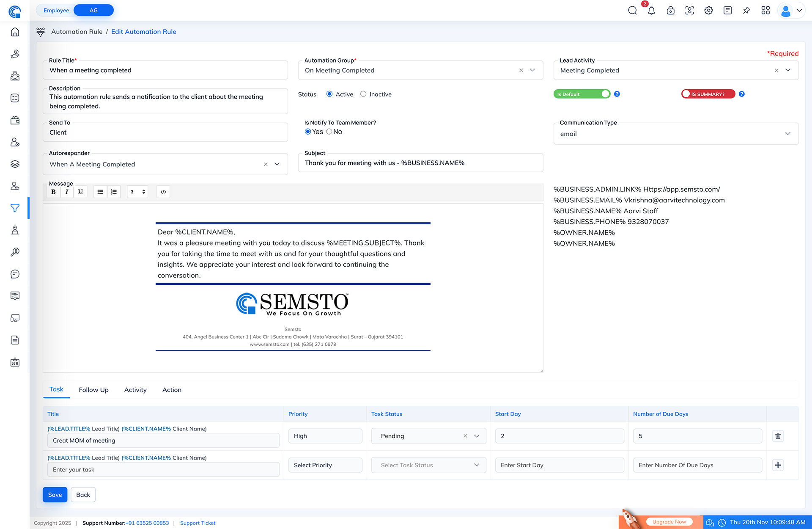Add new task row with plus icon
This screenshot has height=529, width=812.
pos(778,465)
